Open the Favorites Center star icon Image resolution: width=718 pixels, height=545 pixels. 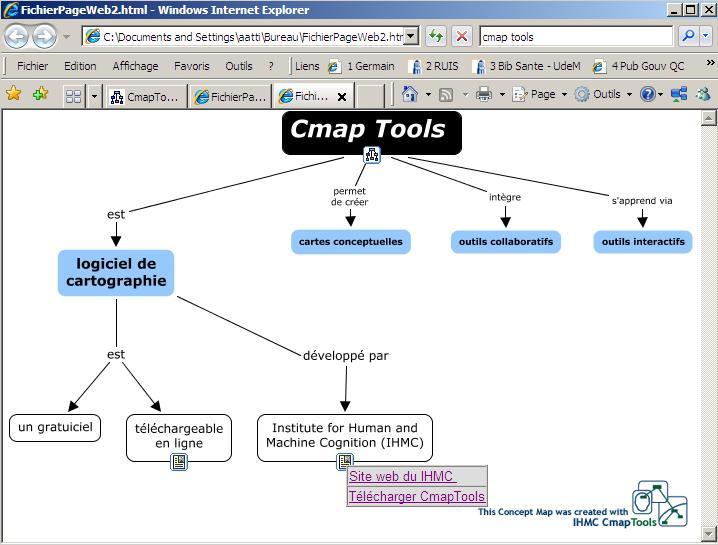point(14,95)
